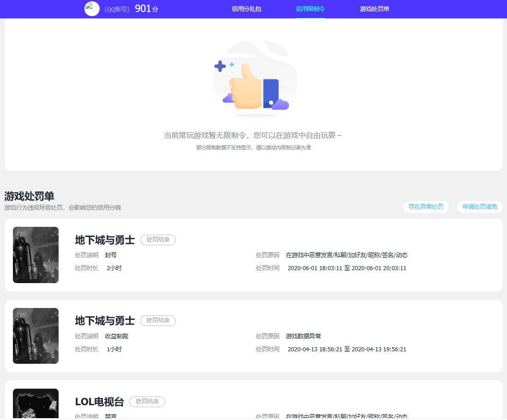Click the second 地下城与勇士 game thumbnail

(36, 336)
